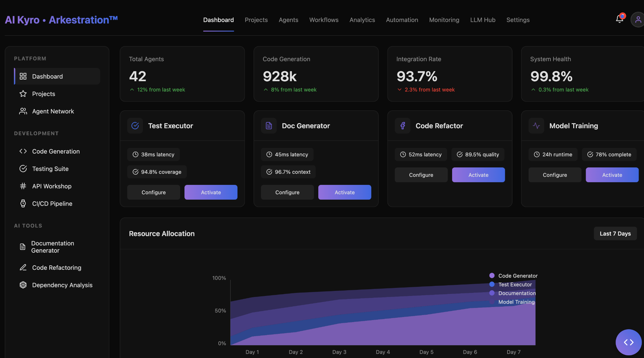Open Dependency Analysis in the sidebar

point(62,285)
